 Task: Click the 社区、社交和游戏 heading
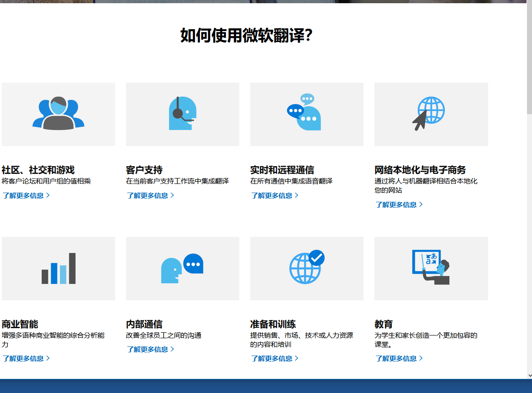pos(38,170)
